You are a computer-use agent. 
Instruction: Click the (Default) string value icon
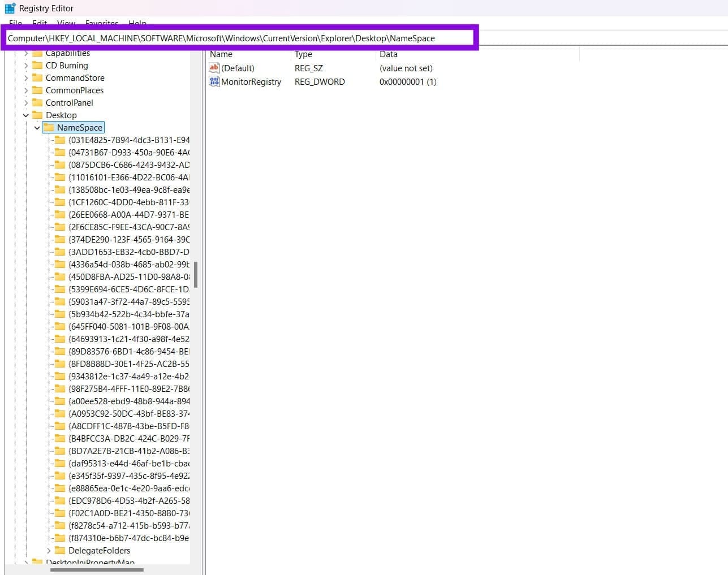point(214,68)
